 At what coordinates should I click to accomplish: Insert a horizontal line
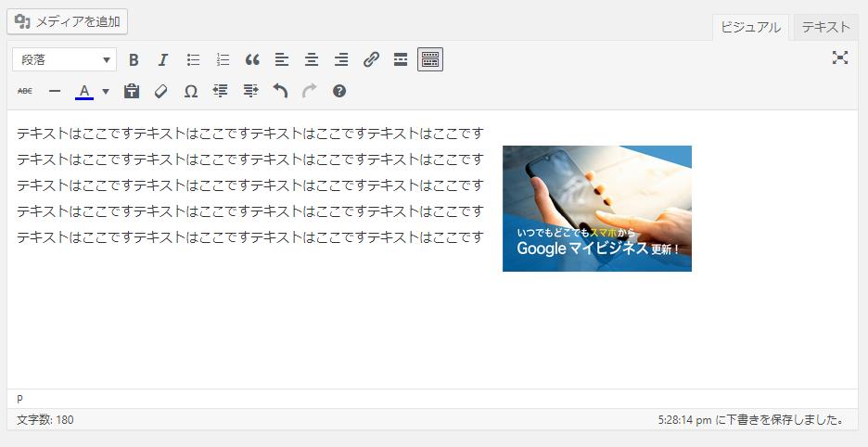pyautogui.click(x=54, y=91)
